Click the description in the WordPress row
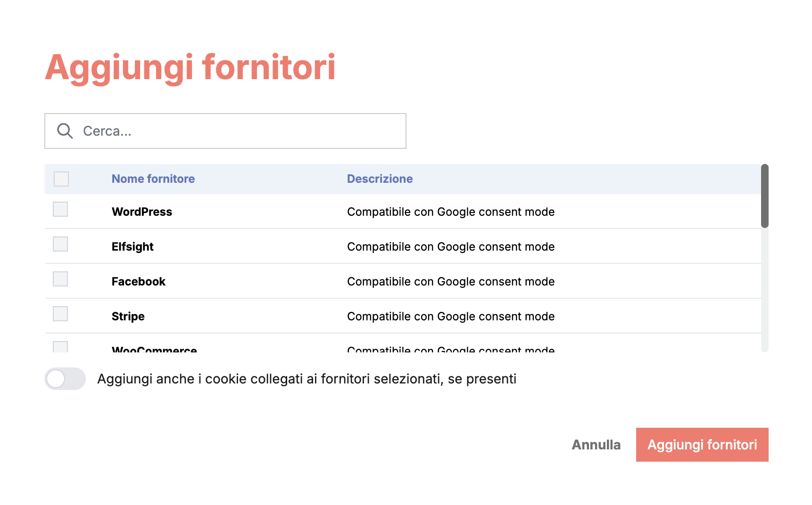Viewport: 812px width, 505px height. pyautogui.click(x=451, y=212)
